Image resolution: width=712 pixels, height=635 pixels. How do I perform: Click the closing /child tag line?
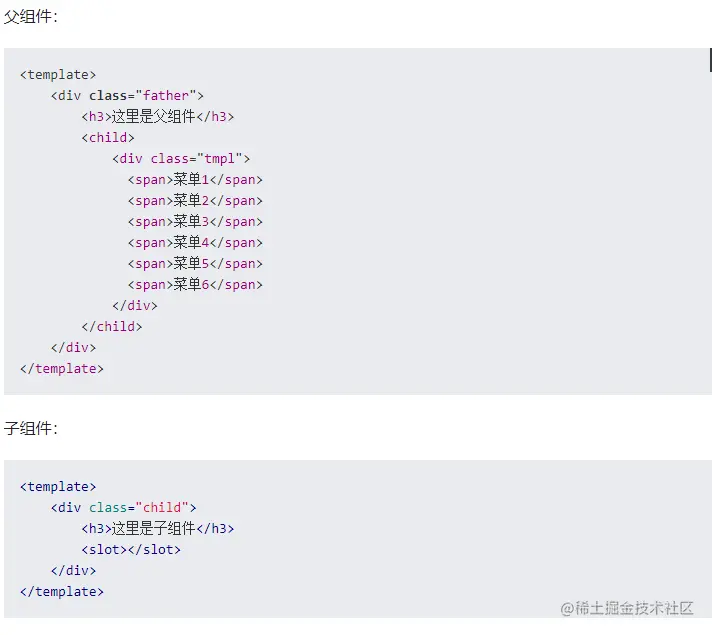[x=112, y=326]
